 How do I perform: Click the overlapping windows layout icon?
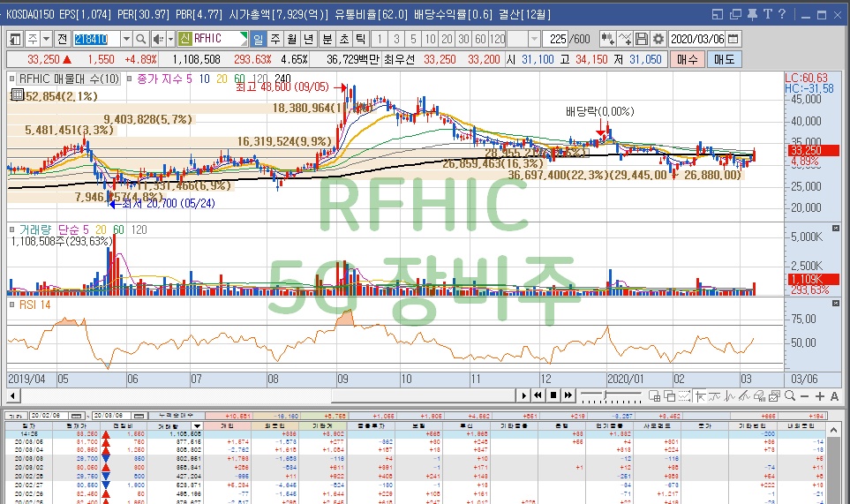669,396
